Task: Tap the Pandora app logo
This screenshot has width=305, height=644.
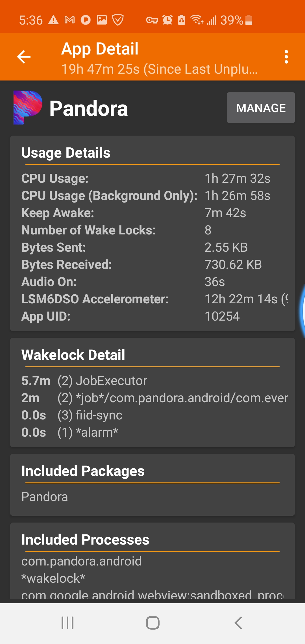Action: (x=28, y=108)
